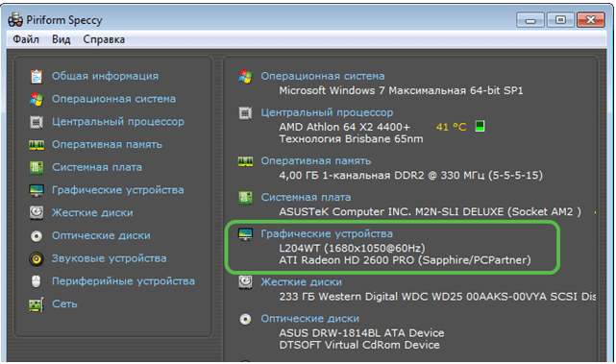Click AMD Athlon 64 X2 4400+ text
The height and width of the screenshot is (364, 616).
tap(345, 127)
